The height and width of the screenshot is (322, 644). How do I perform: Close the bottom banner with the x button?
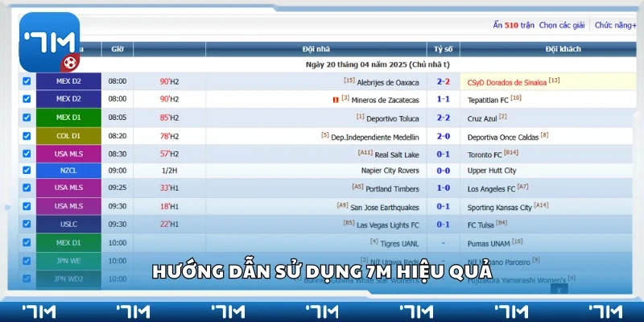(559, 290)
